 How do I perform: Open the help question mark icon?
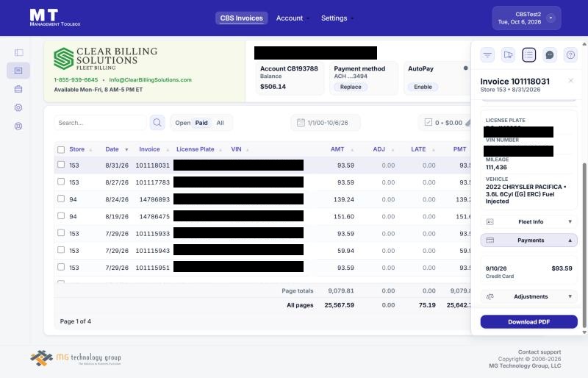pos(570,55)
